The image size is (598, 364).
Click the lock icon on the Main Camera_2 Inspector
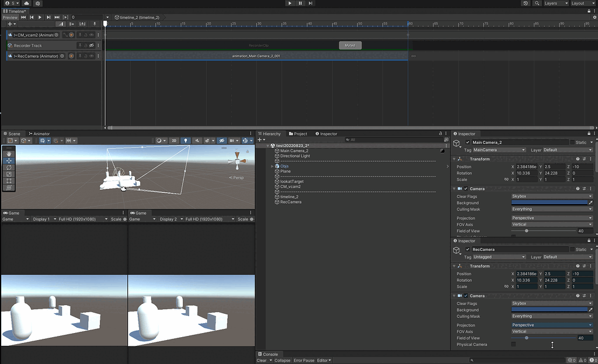(x=589, y=133)
